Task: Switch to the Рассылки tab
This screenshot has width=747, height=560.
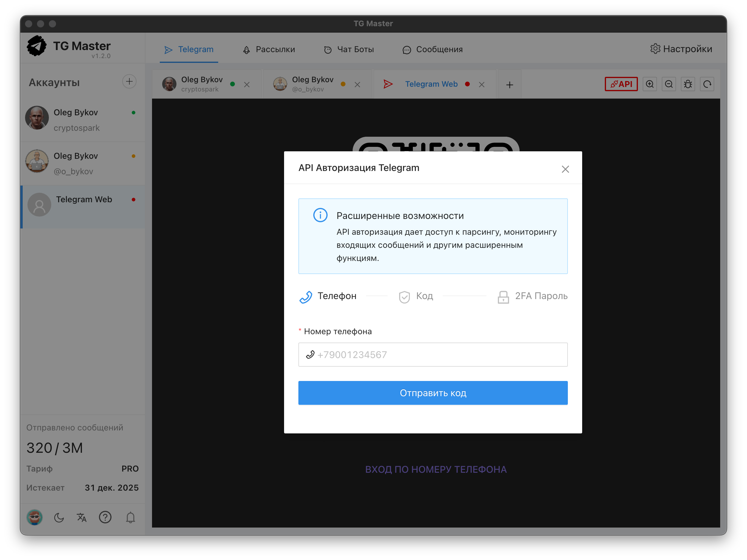Action: 269,50
